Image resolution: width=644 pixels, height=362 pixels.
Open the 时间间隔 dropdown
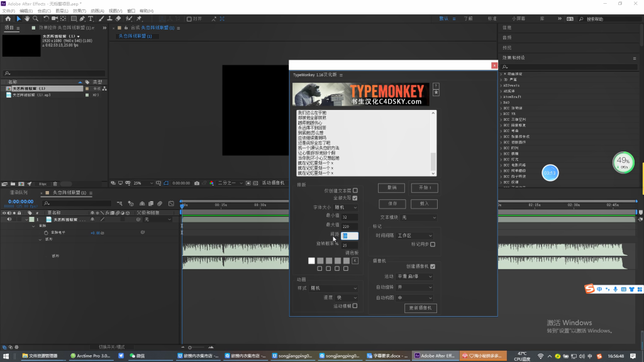(414, 236)
